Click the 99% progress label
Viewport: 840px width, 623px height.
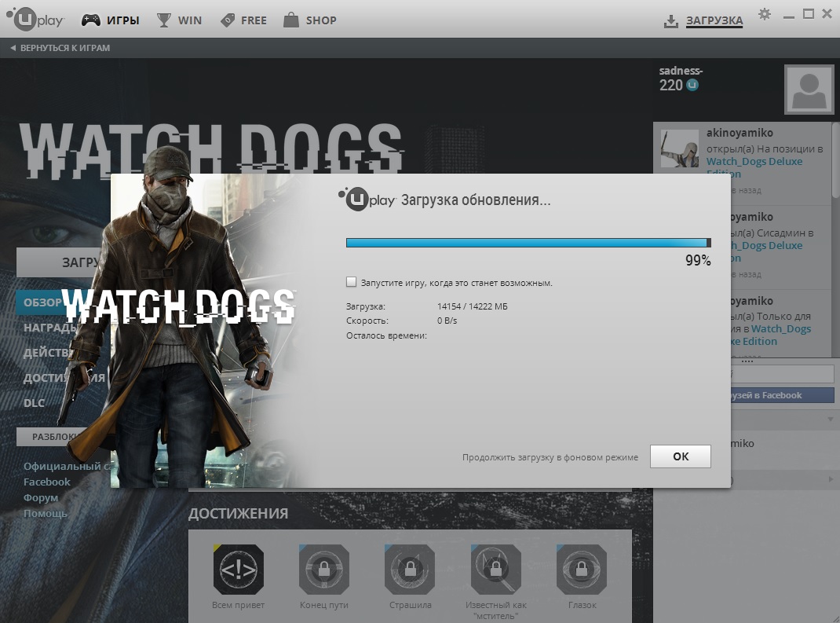[698, 261]
